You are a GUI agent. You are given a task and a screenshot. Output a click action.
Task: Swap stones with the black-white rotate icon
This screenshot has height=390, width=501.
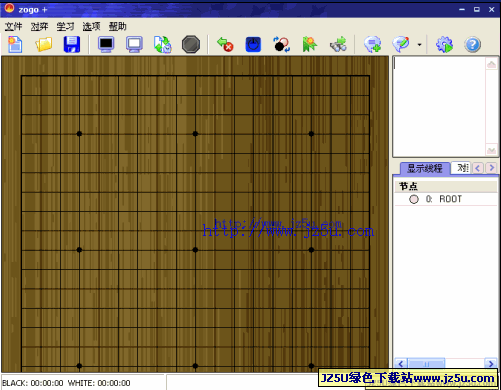click(281, 44)
